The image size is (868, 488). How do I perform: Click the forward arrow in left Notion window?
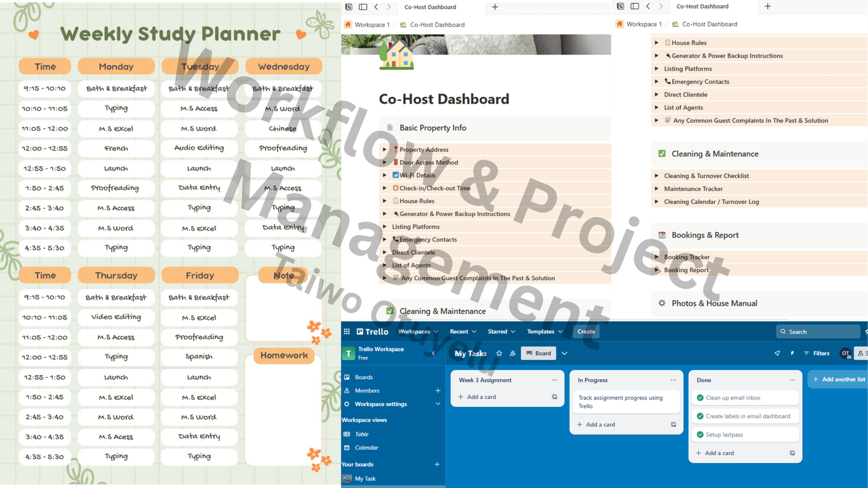[x=389, y=7]
